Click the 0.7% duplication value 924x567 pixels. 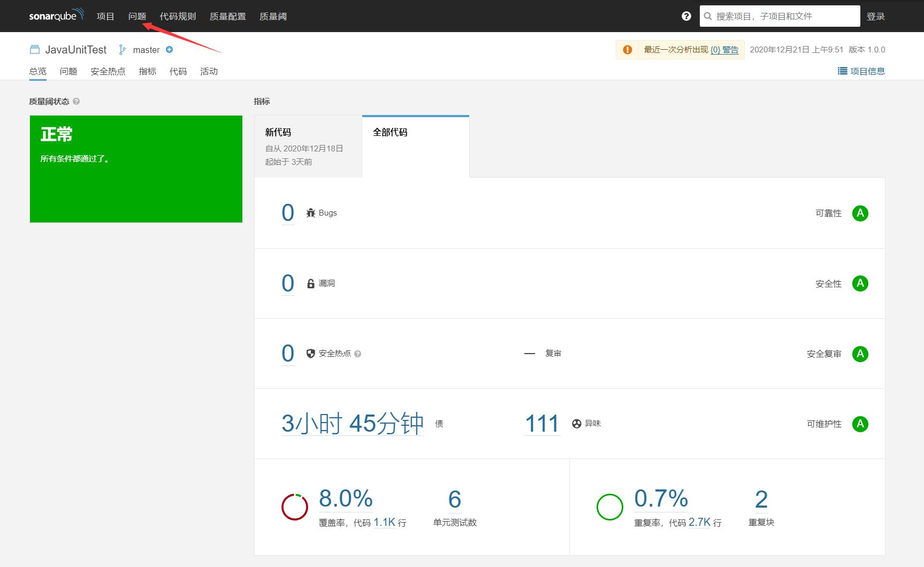point(661,499)
